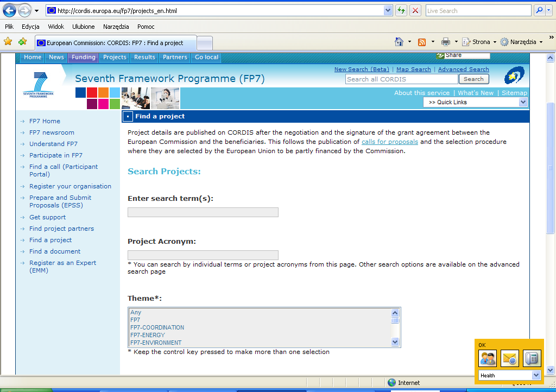The height and width of the screenshot is (392, 556).
Task: Open the Partners nav tab
Action: (x=175, y=58)
